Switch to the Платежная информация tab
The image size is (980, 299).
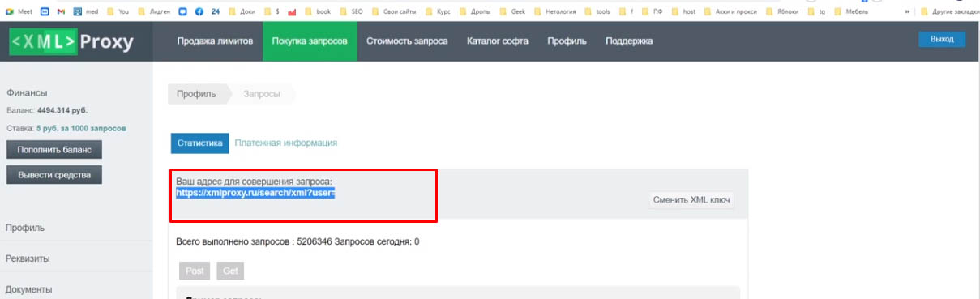click(286, 143)
